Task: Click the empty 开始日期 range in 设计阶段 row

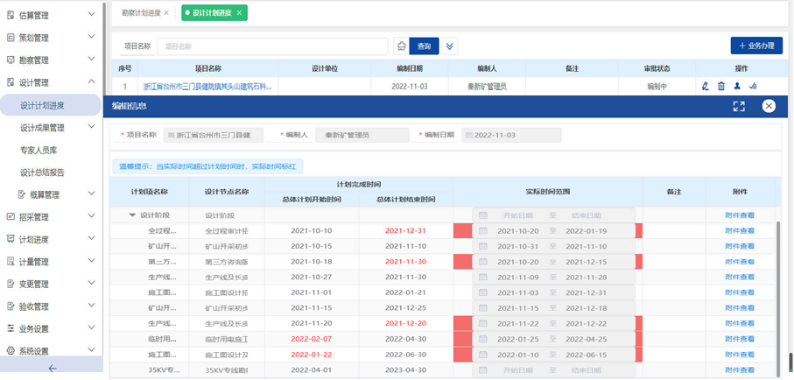Action: tap(553, 215)
